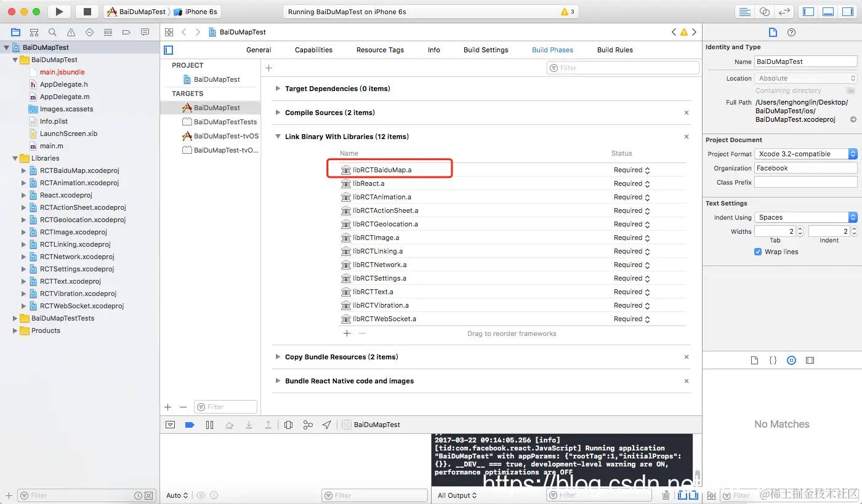Toggle the navigator pane visibility
862x504 pixels.
[808, 12]
